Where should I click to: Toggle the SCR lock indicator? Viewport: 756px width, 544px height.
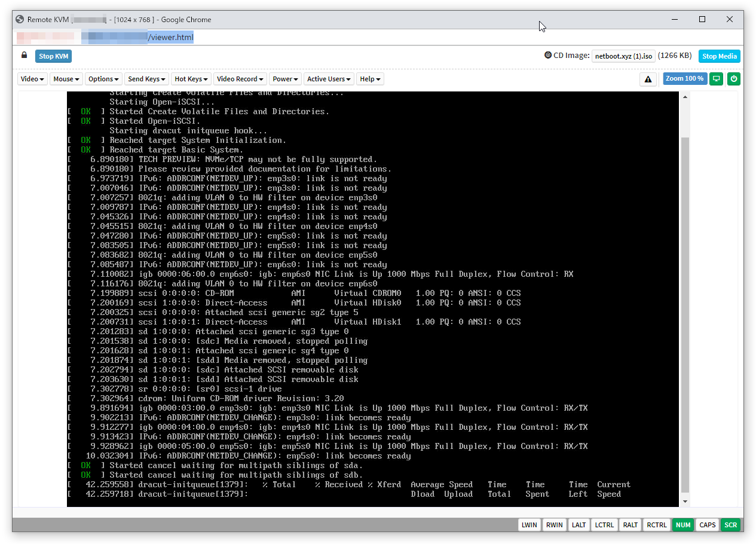730,524
